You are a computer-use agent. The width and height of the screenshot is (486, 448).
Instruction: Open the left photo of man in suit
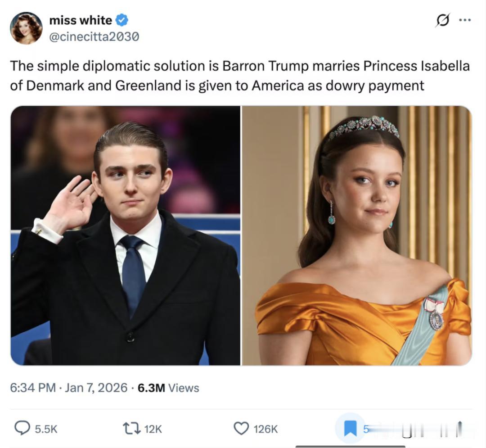click(126, 235)
